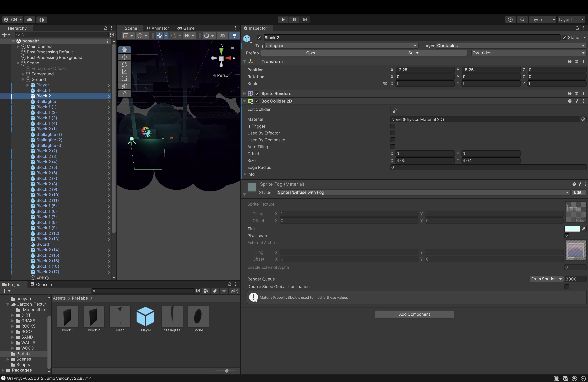Click the Tint color swatch
The width and height of the screenshot is (588, 382).
(x=572, y=229)
